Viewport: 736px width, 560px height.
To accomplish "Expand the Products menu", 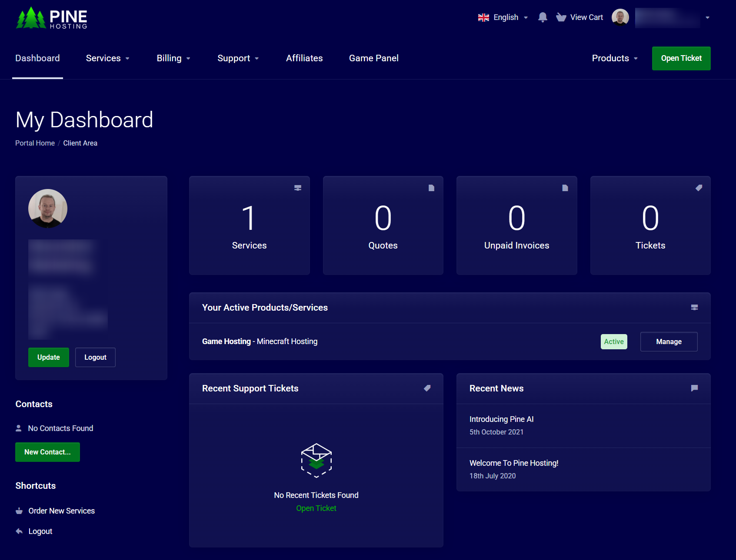I will 615,58.
